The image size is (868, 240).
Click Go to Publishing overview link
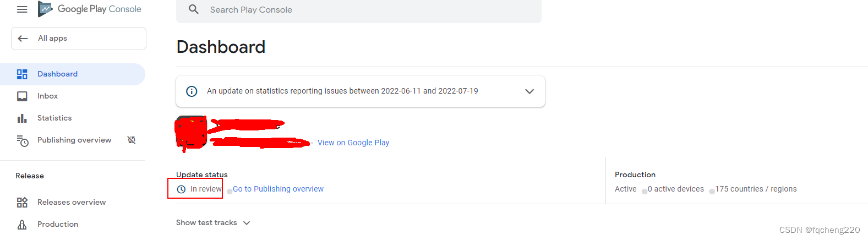[278, 189]
